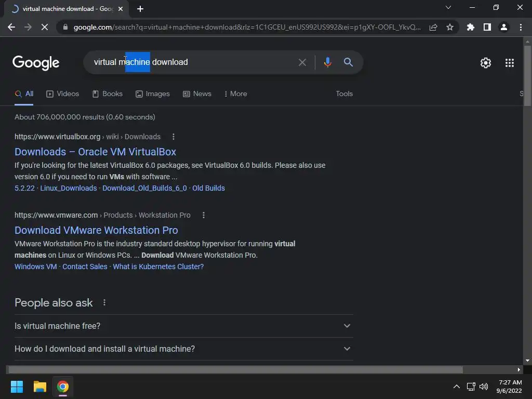Click the vertical scrollbar thumb
532x399 pixels.
tap(527, 76)
